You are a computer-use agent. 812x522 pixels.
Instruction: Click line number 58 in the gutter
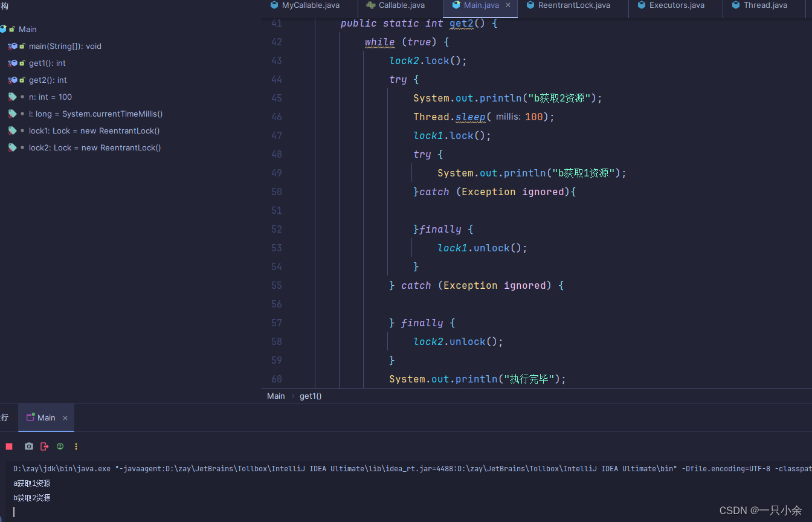click(277, 341)
